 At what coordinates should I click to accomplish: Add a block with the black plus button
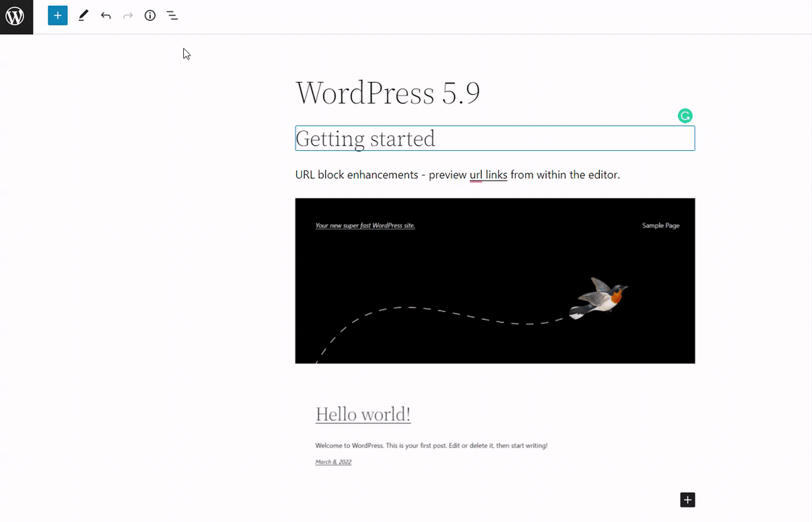(x=687, y=500)
